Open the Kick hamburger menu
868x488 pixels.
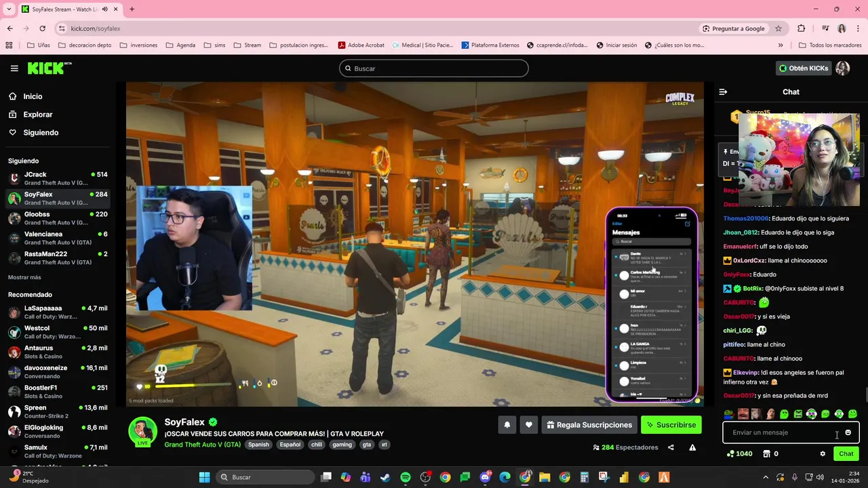click(x=14, y=68)
